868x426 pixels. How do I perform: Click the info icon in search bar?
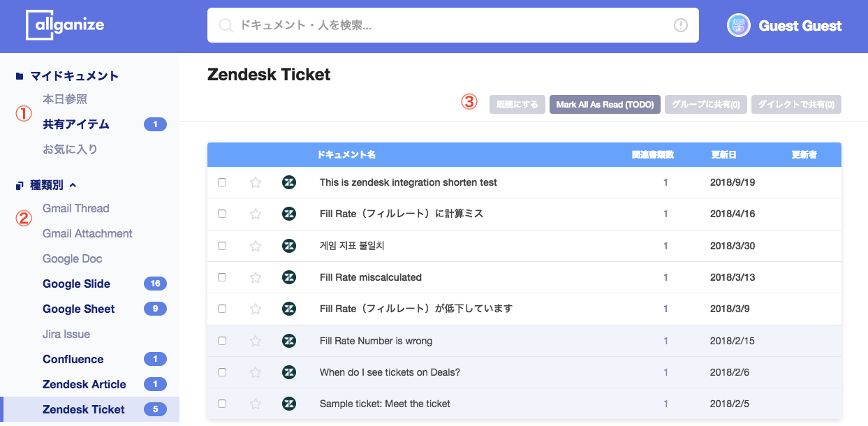click(681, 25)
